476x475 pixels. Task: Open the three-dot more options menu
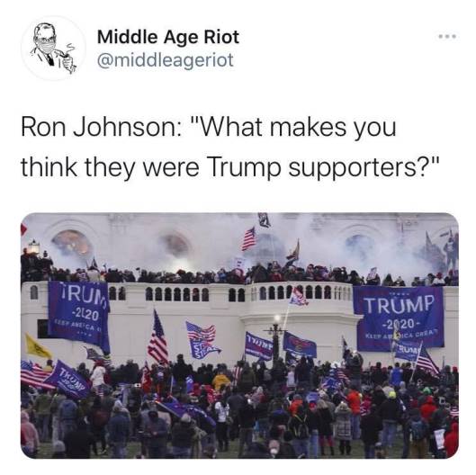click(447, 37)
